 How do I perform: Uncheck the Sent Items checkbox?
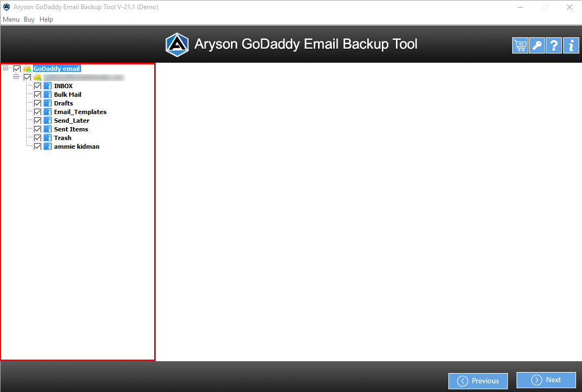pos(37,129)
